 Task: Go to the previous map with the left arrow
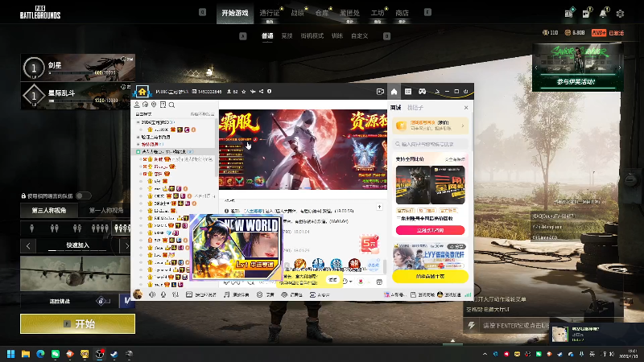28,246
